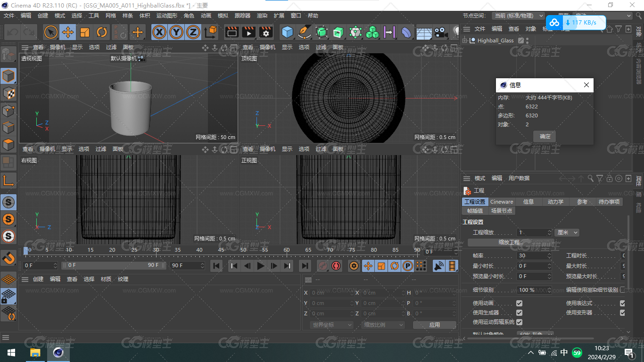
Task: Click the Redo arrow icon
Action: [x=29, y=32]
